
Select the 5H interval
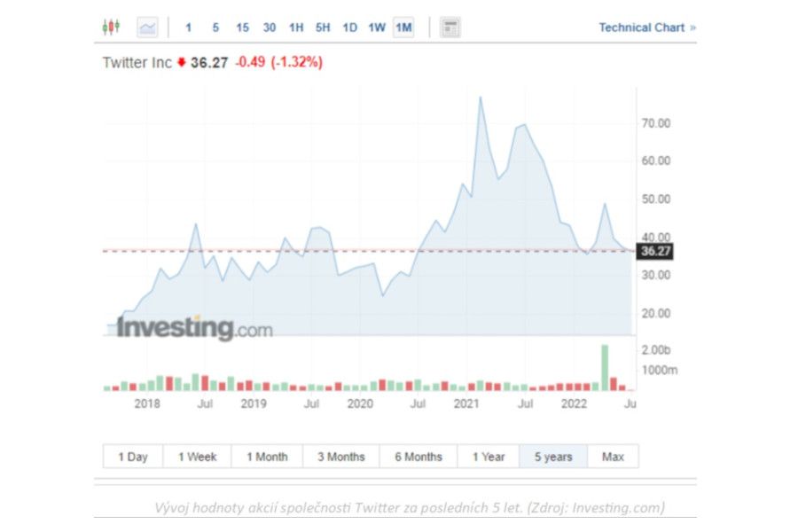(323, 27)
